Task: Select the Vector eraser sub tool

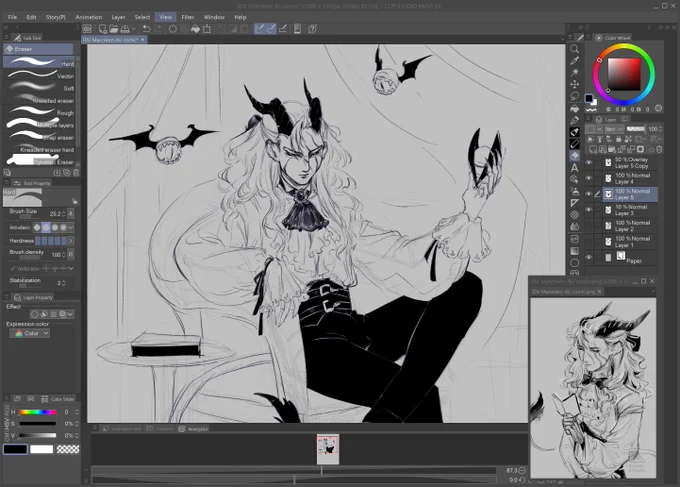Action: click(x=39, y=75)
